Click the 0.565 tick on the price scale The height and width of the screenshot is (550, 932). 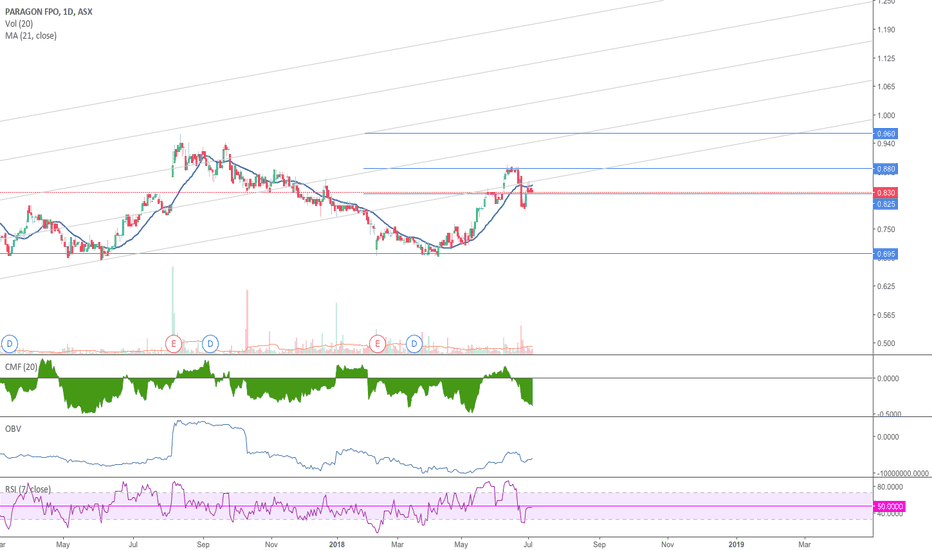pyautogui.click(x=886, y=315)
